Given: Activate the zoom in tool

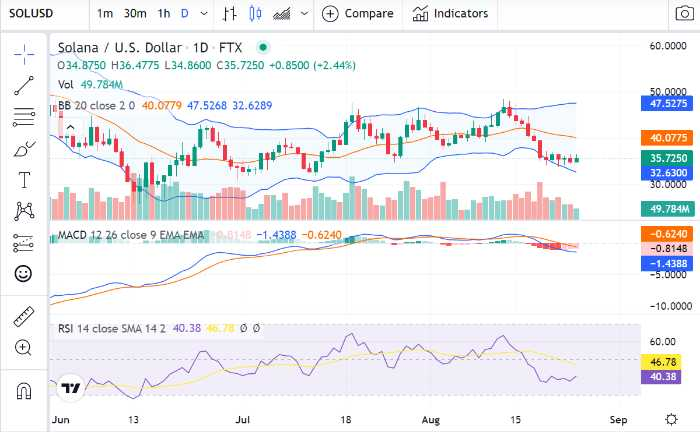Looking at the screenshot, I should [x=23, y=347].
